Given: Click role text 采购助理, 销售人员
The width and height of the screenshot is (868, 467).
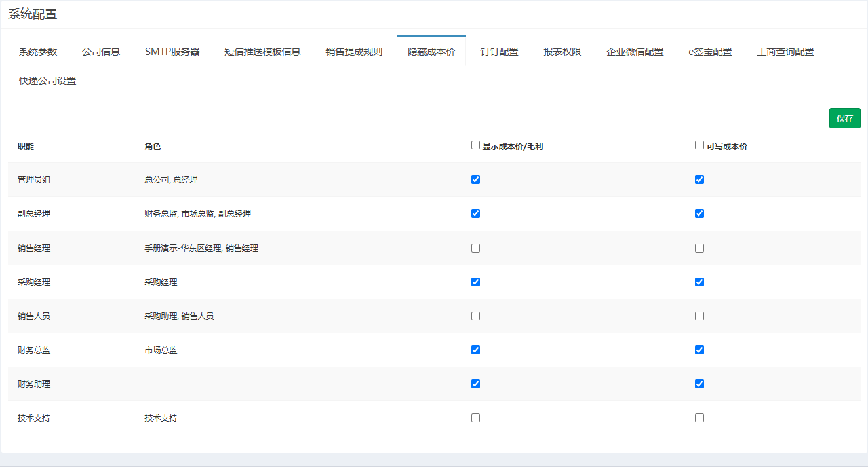Looking at the screenshot, I should click(x=179, y=316).
